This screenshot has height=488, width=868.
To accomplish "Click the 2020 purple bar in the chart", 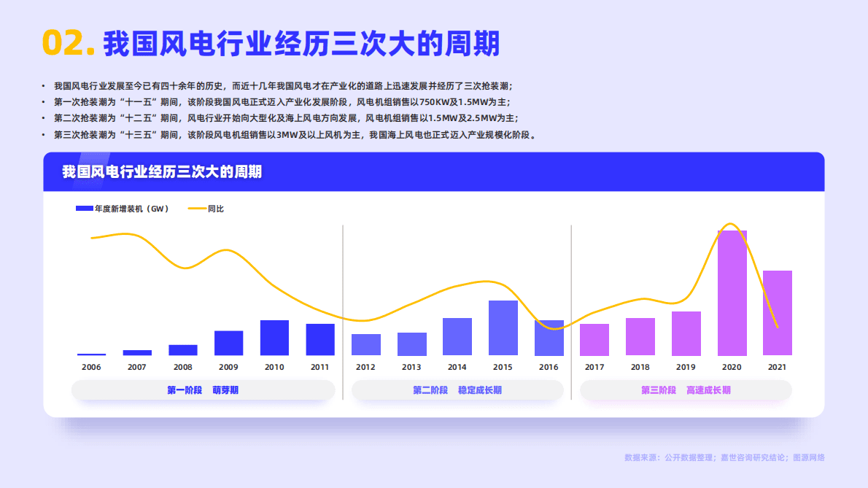I will pos(732,292).
